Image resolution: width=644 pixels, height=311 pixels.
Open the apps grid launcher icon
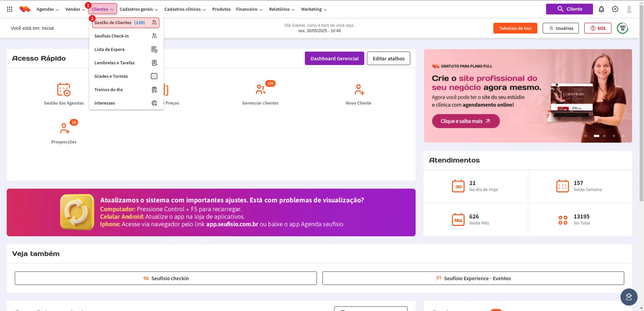pyautogui.click(x=10, y=9)
